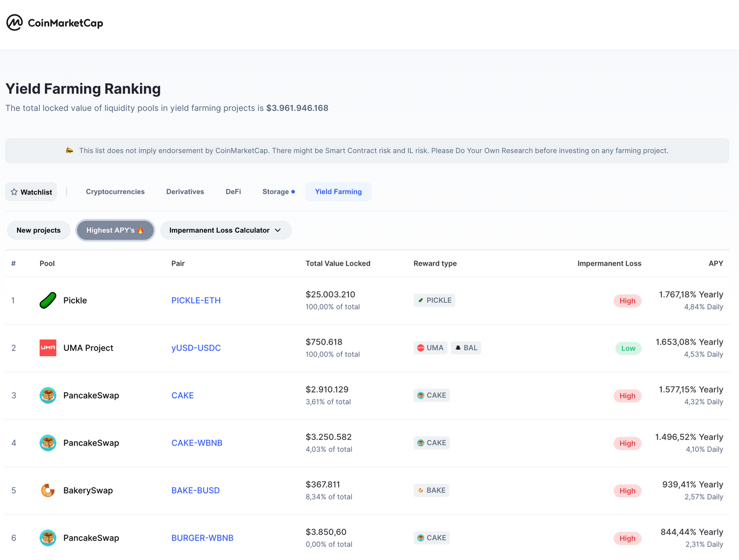Screen dimensions: 739x560
Task: Click PancakeSwap logo in BURGER-WBNB row
Action: click(48, 538)
